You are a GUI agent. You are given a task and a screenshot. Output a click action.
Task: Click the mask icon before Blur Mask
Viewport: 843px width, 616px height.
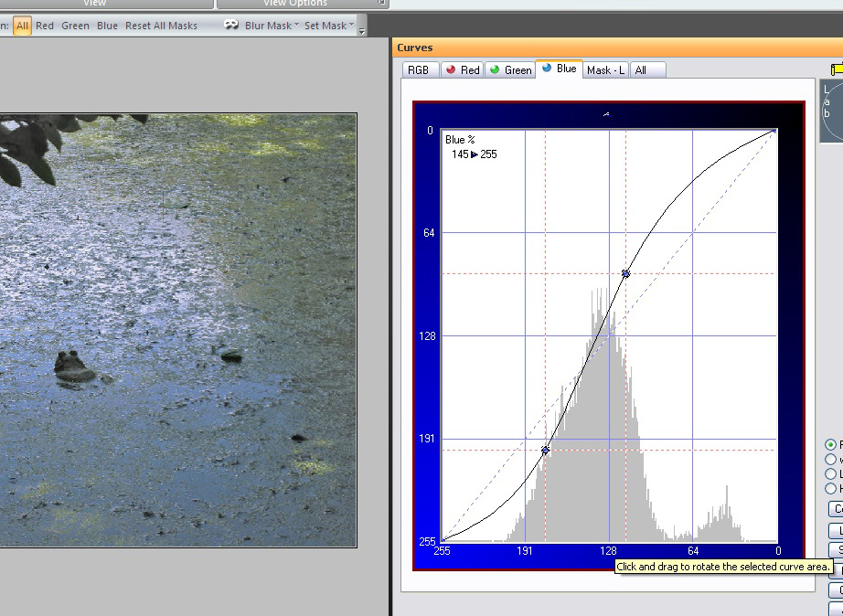point(231,25)
